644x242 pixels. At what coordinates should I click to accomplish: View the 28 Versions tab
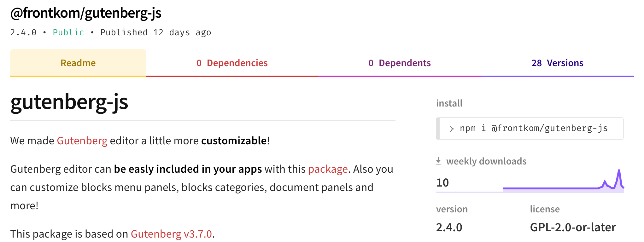[557, 63]
